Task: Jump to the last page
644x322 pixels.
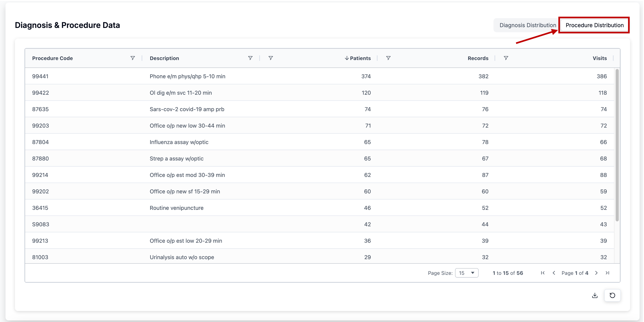Action: (x=608, y=273)
